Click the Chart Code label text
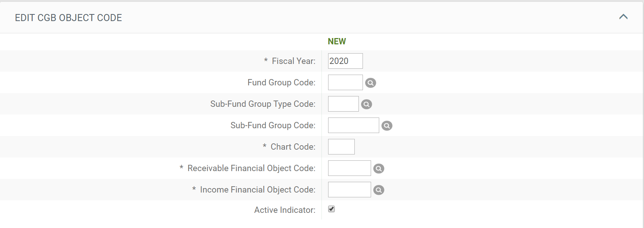Viewport: 644px width, 228px height. coord(293,147)
